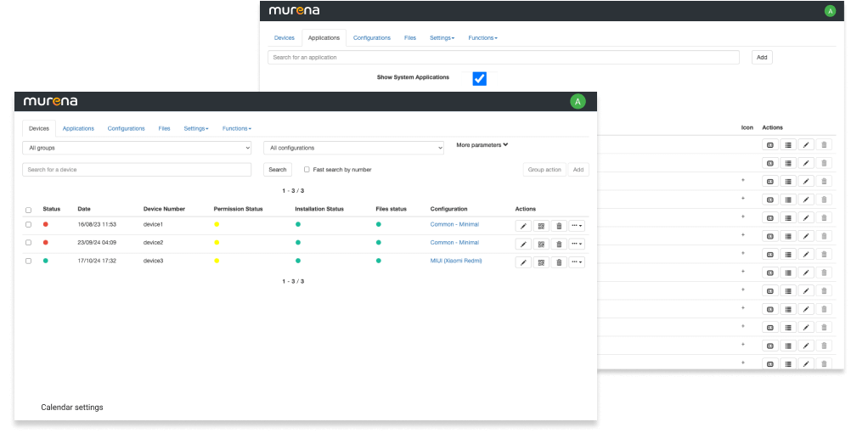Expand More parameters section
Image resolution: width=868 pixels, height=433 pixels.
tap(482, 145)
